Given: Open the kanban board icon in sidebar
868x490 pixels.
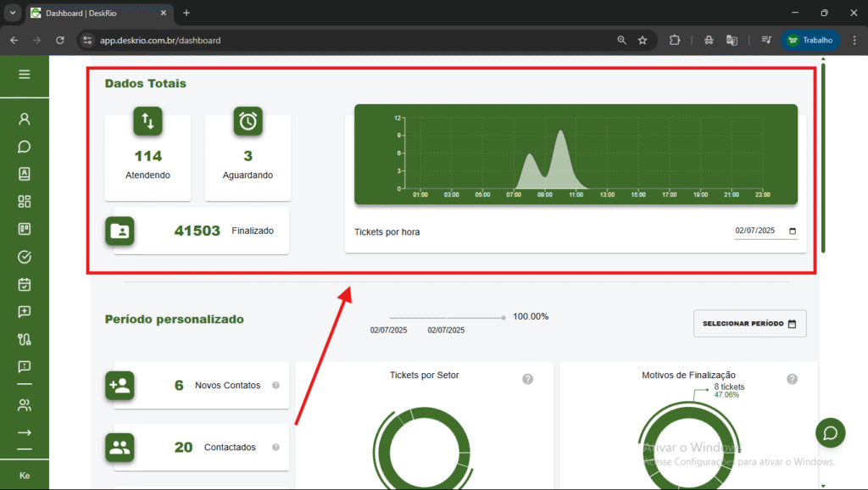Looking at the screenshot, I should (25, 229).
